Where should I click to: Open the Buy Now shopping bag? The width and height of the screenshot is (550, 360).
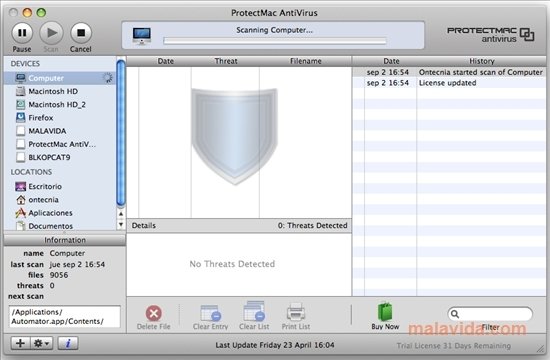pyautogui.click(x=385, y=312)
